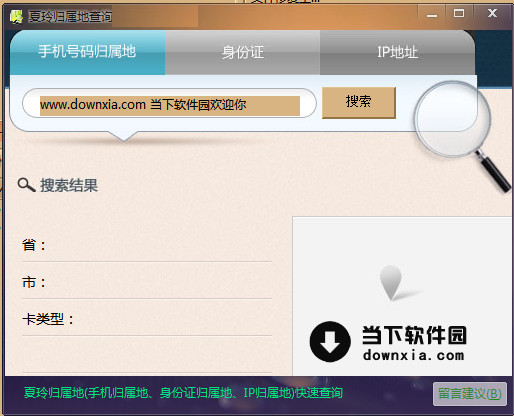
Task: Switch to the 手机号码归属地 tab
Action: pyautogui.click(x=87, y=52)
